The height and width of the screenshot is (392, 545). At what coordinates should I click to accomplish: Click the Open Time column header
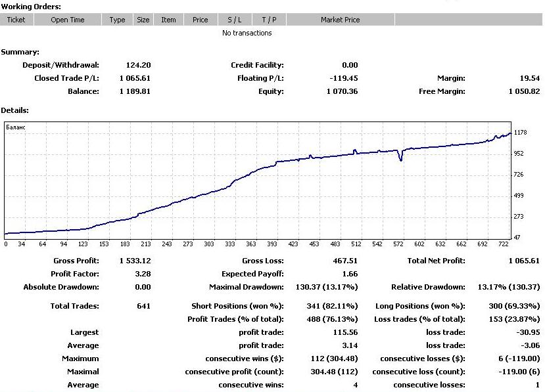tap(68, 20)
